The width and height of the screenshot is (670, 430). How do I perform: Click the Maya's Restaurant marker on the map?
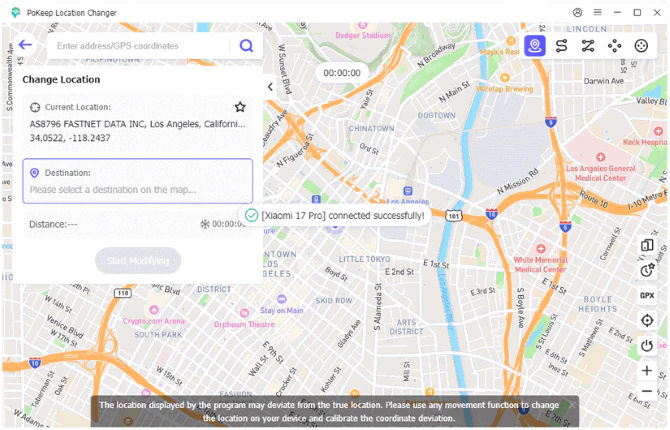511,41
